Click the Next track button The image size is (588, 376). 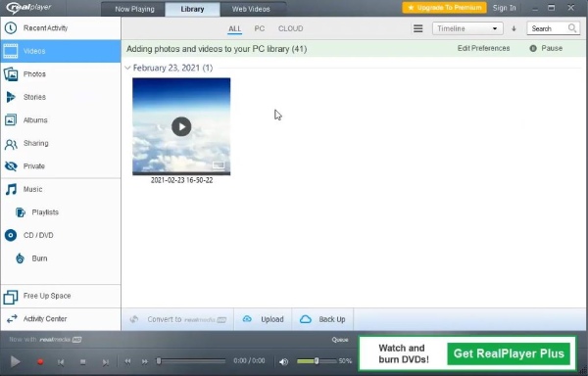click(x=106, y=362)
